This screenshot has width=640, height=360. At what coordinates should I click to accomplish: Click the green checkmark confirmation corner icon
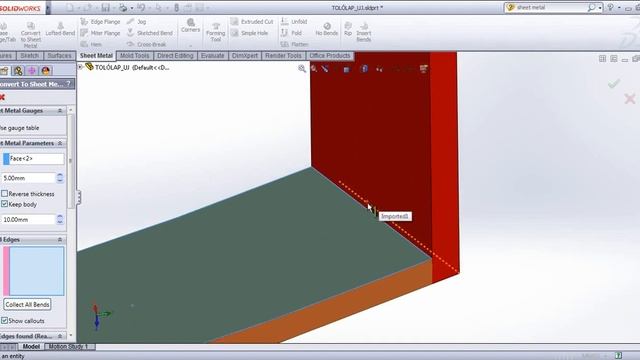pyautogui.click(x=614, y=84)
